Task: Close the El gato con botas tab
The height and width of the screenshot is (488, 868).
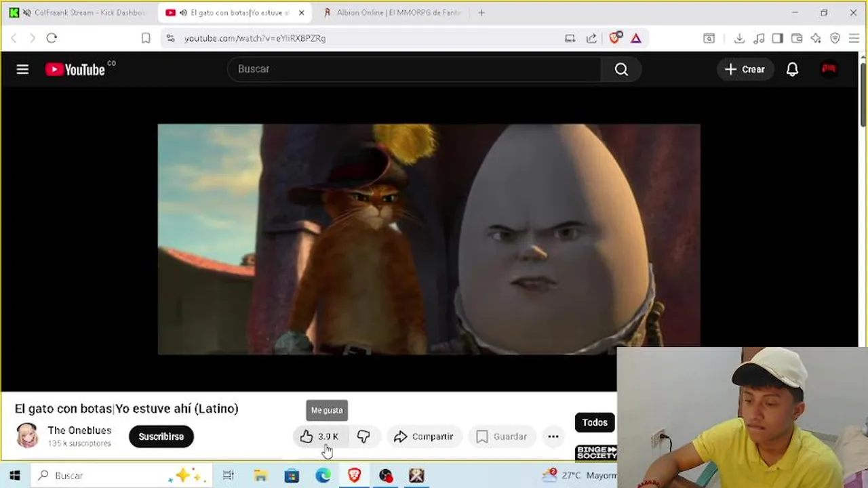Action: coord(301,13)
